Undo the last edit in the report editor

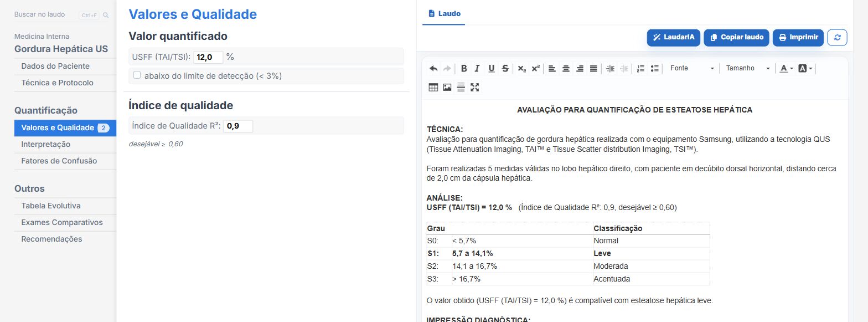pos(433,69)
